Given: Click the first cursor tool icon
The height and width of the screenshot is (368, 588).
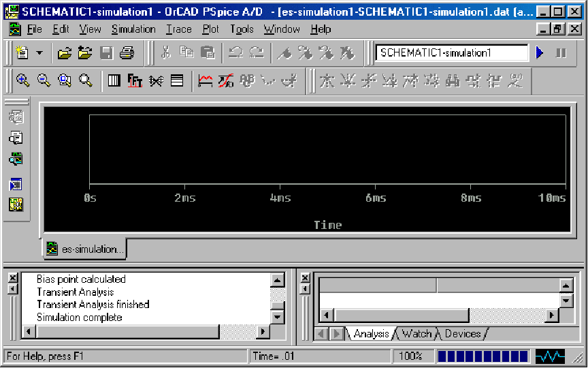Looking at the screenshot, I should tap(327, 80).
